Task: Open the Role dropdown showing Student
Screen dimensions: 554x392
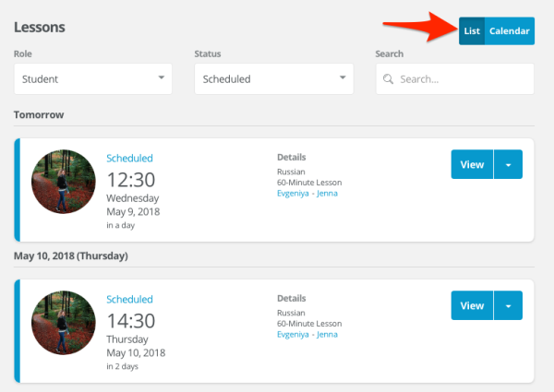Action: point(93,78)
